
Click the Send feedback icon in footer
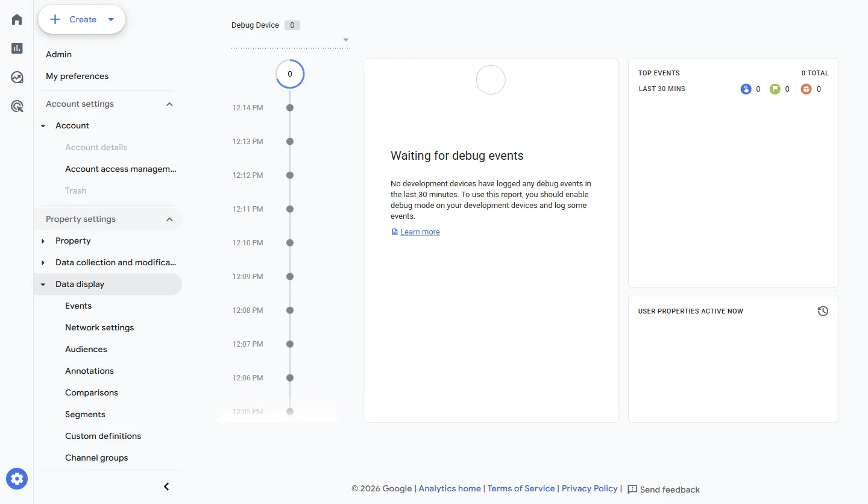[632, 489]
